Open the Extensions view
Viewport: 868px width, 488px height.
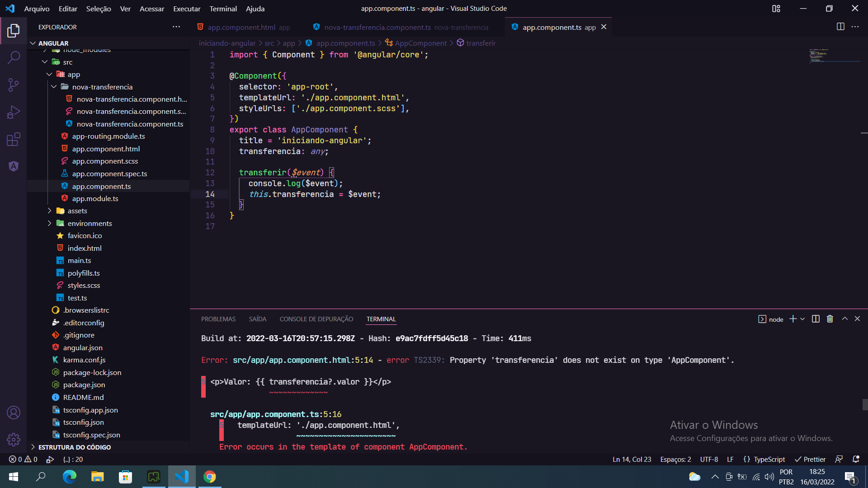click(14, 139)
